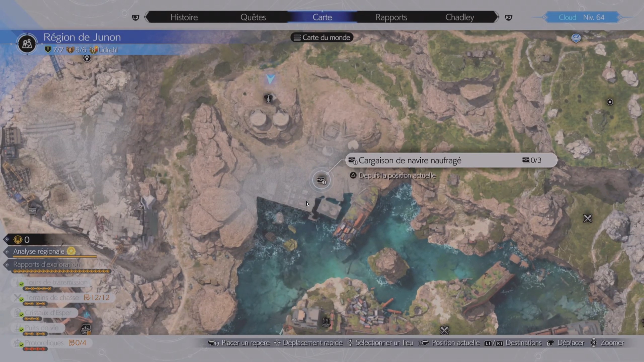This screenshot has width=644, height=362.
Task: Toggle Tours de transmission checkmark entry
Action: (56, 282)
